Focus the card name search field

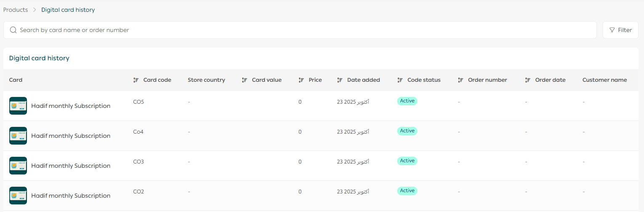295,30
